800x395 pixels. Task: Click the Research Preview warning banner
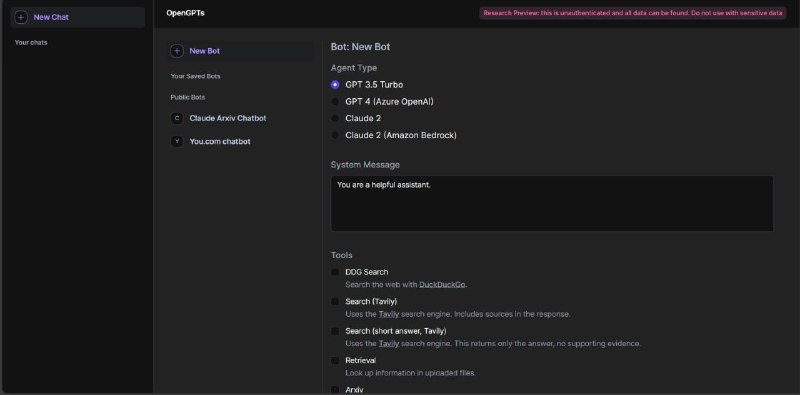point(633,13)
